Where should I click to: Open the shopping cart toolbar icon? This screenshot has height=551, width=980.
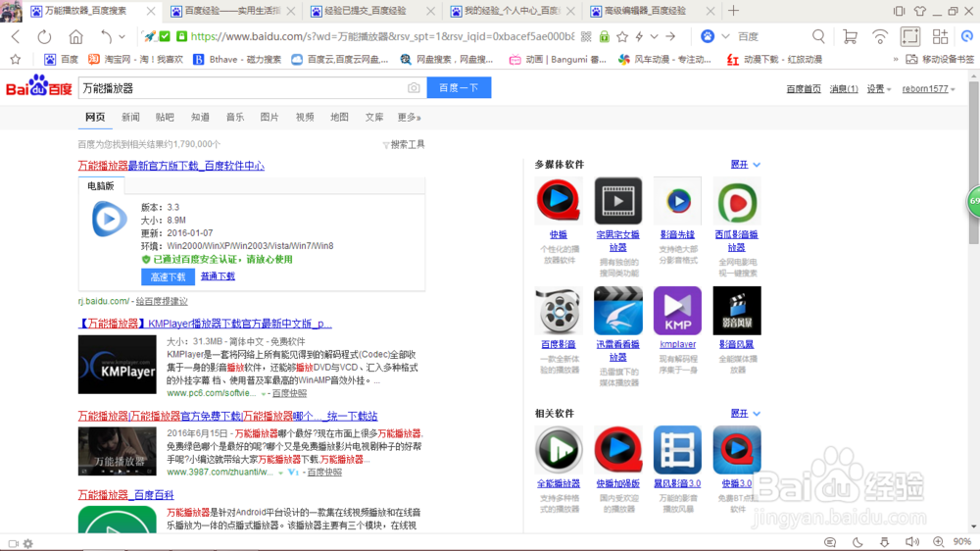(x=850, y=37)
